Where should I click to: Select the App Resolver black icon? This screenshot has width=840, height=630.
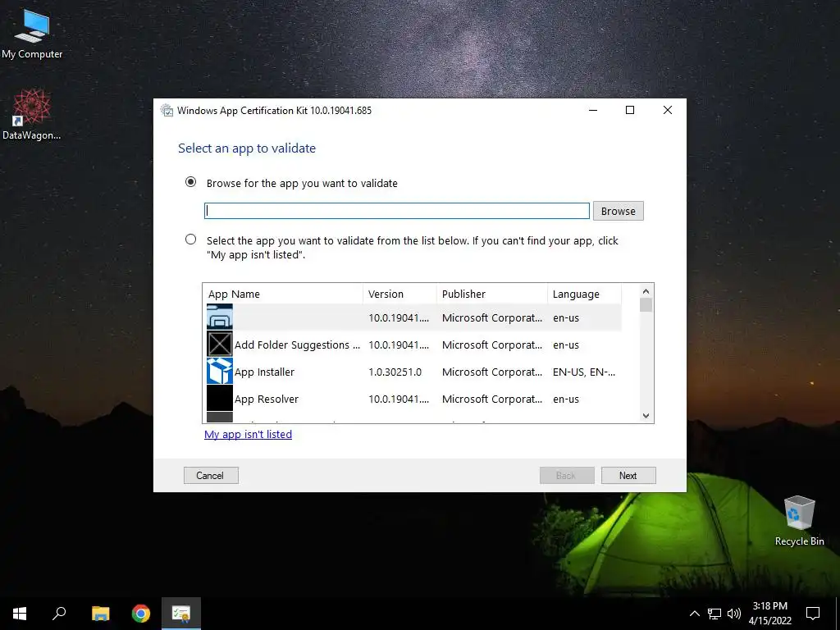coord(220,399)
